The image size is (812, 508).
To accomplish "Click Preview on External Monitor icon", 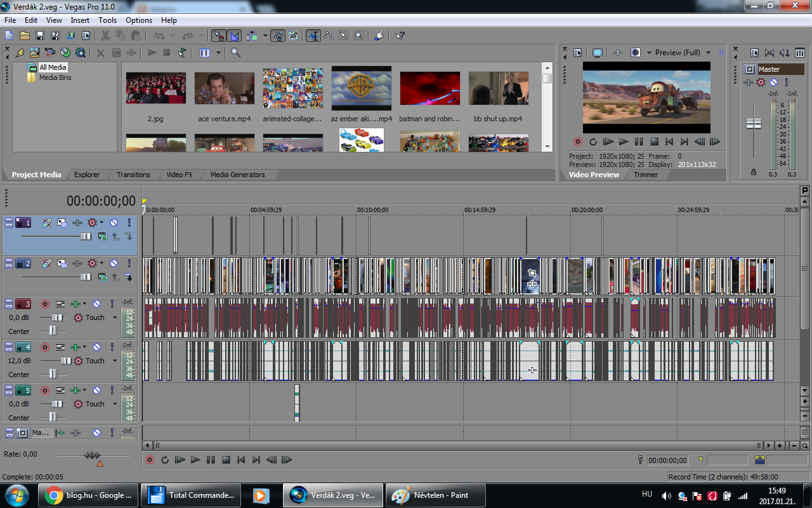I will (597, 53).
